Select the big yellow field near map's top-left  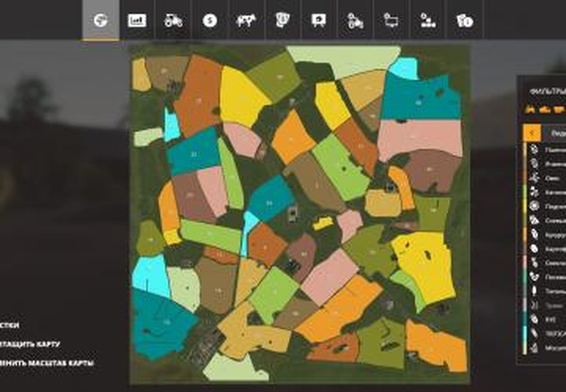pyautogui.click(x=241, y=94)
